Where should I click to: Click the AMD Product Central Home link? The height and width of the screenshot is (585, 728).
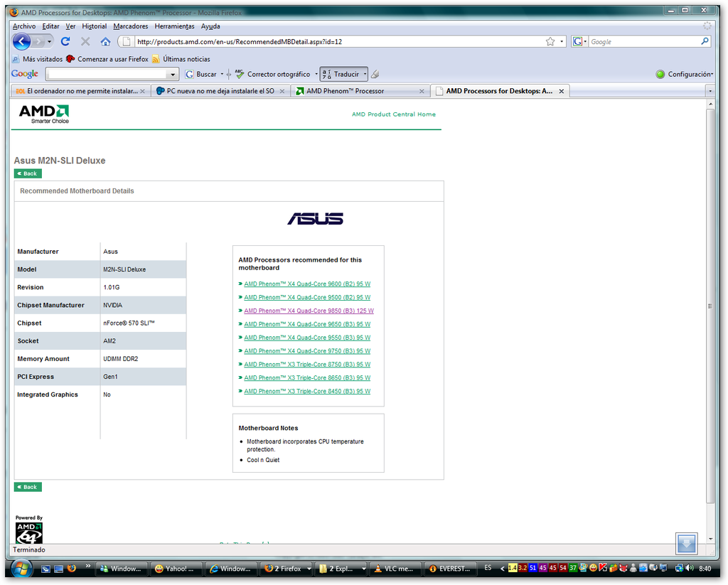click(x=394, y=114)
